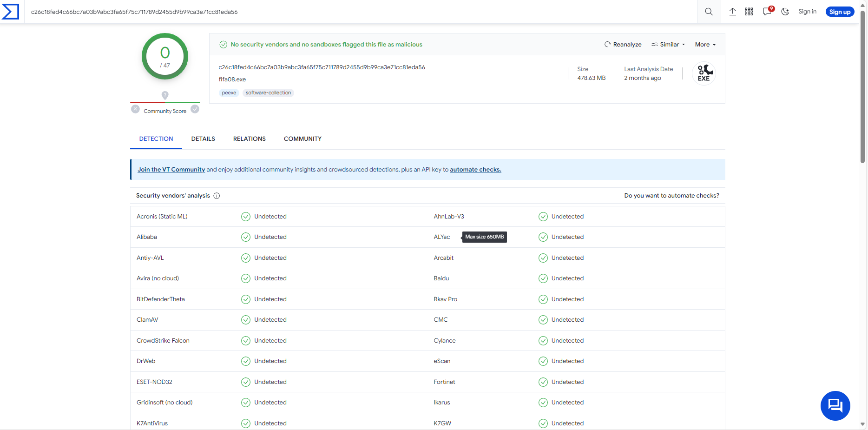Click the upload file icon
Image resolution: width=868 pixels, height=430 pixels.
tap(732, 12)
